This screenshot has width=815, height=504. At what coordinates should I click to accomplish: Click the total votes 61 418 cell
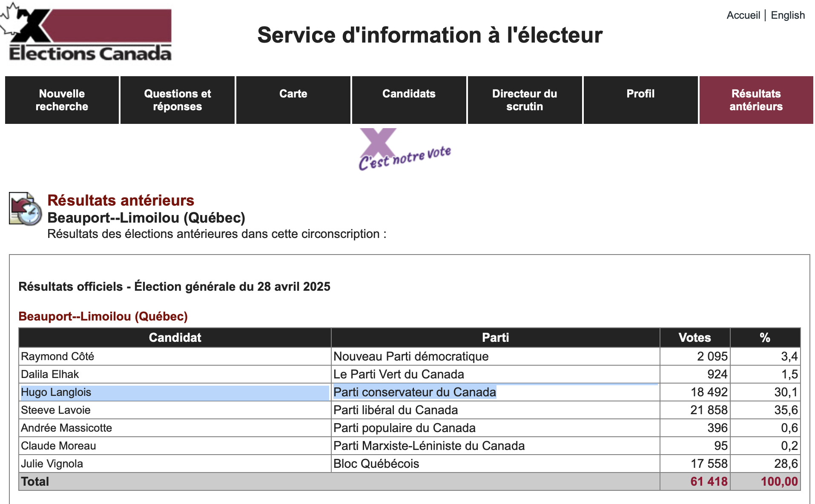709,481
